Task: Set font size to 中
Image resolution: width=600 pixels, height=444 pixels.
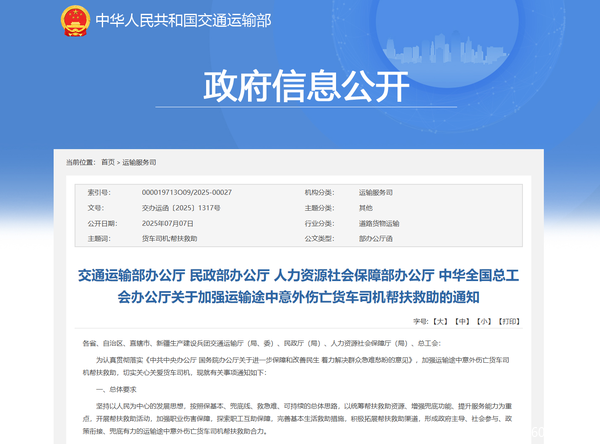Action: (x=461, y=321)
